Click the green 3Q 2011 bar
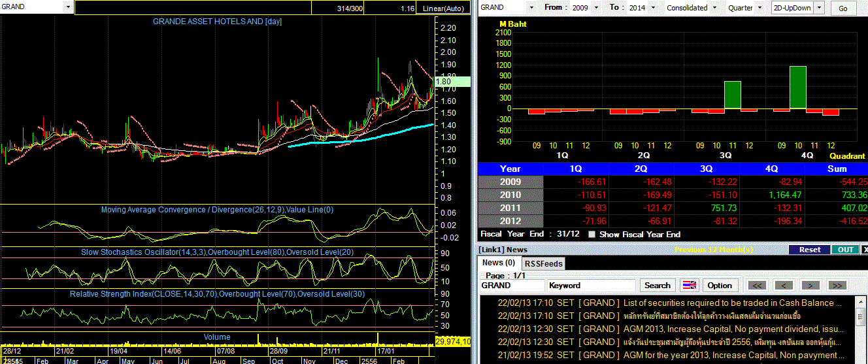Screen dimensions: 868x364 click(x=732, y=95)
